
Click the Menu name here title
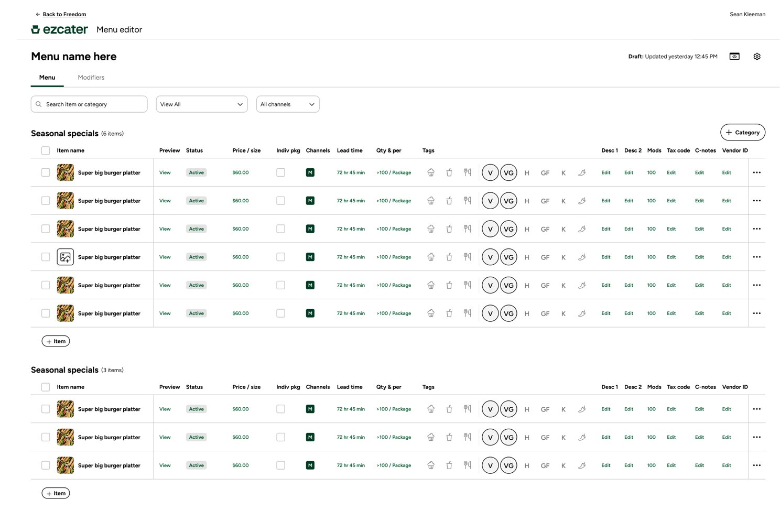click(74, 56)
